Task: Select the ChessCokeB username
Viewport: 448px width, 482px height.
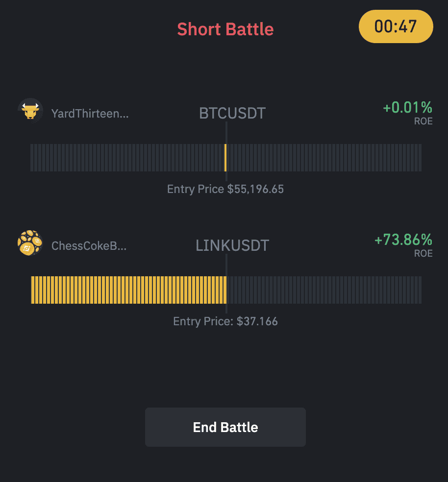Action: tap(89, 245)
